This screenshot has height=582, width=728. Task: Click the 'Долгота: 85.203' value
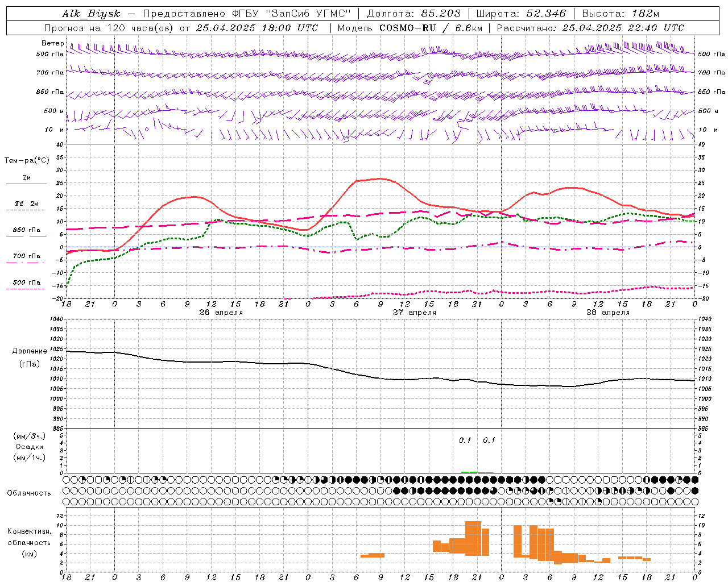pyautogui.click(x=414, y=14)
